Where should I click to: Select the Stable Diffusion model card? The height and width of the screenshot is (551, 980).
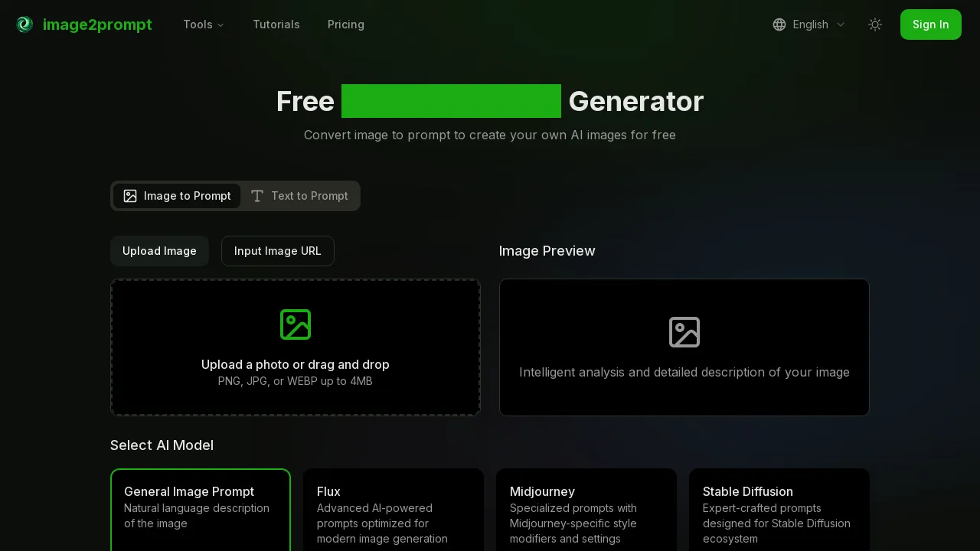point(779,510)
